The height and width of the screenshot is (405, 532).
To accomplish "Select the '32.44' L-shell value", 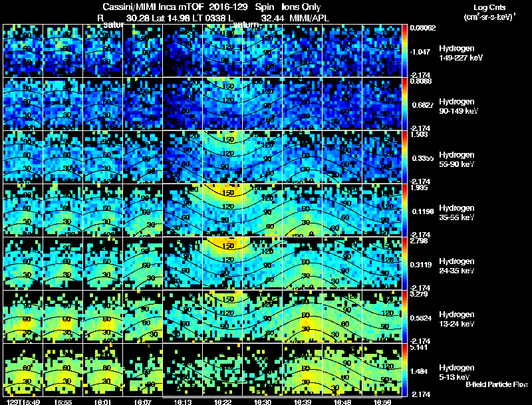I will click(273, 19).
